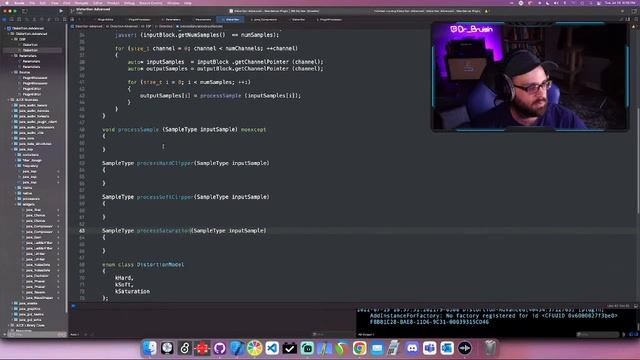The width and height of the screenshot is (640, 360).
Task: Select juce_audio_plugin_client in the navigator
Action: (38, 122)
